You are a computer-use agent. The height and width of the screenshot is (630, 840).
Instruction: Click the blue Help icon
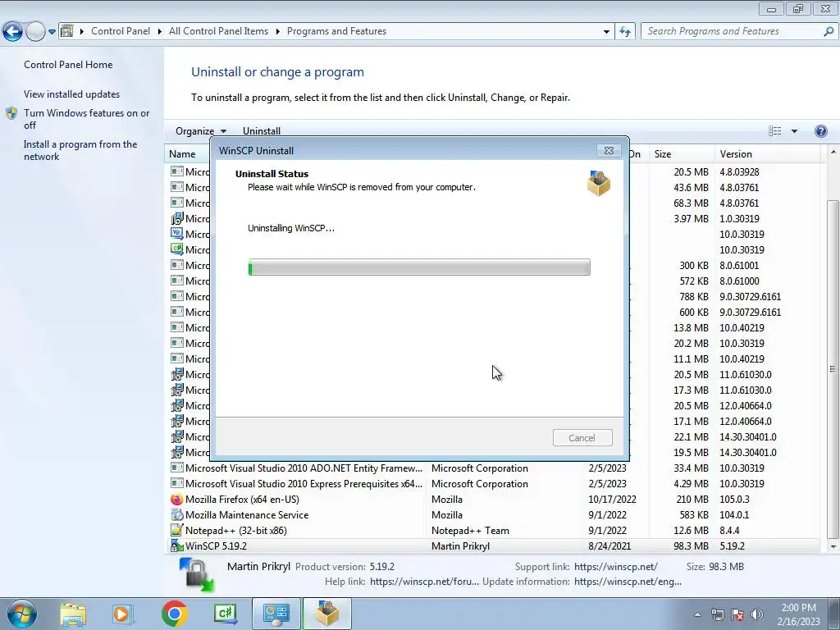click(x=820, y=131)
